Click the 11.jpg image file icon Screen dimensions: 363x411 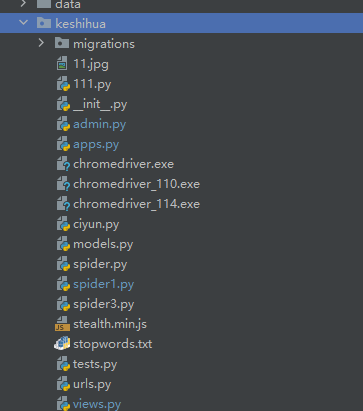pyautogui.click(x=62, y=63)
